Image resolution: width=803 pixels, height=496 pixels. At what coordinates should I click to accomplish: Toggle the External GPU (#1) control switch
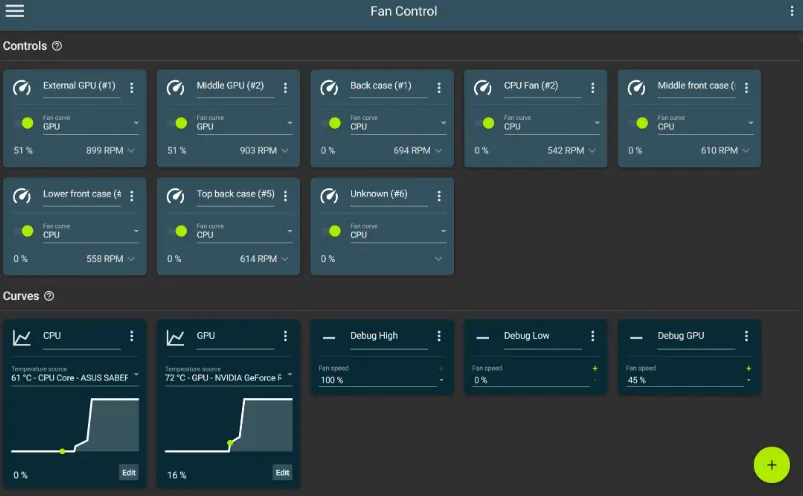[24, 123]
